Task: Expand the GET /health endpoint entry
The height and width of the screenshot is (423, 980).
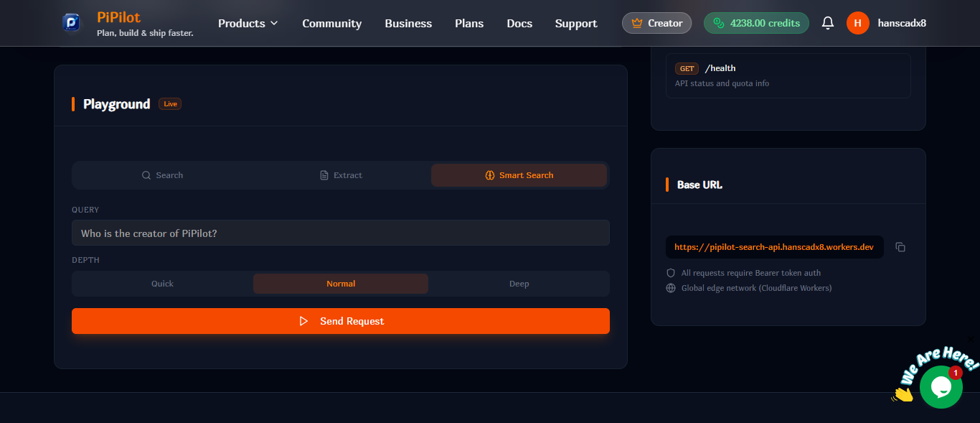Action: 787,75
